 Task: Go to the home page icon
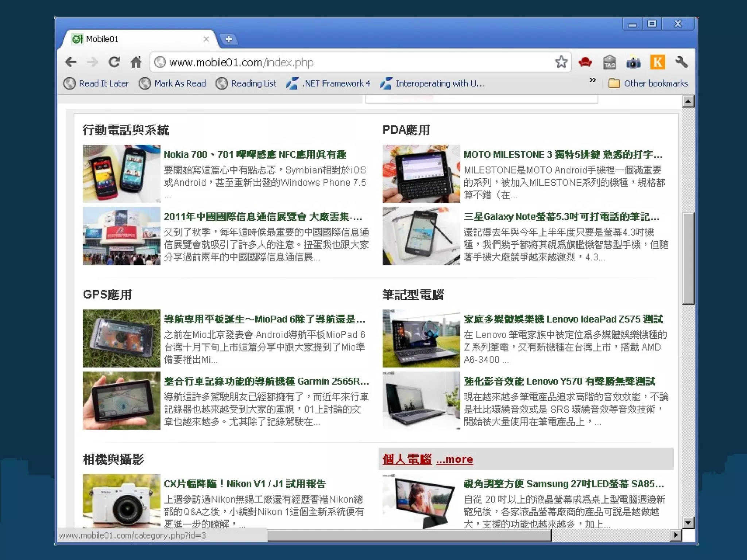point(136,62)
